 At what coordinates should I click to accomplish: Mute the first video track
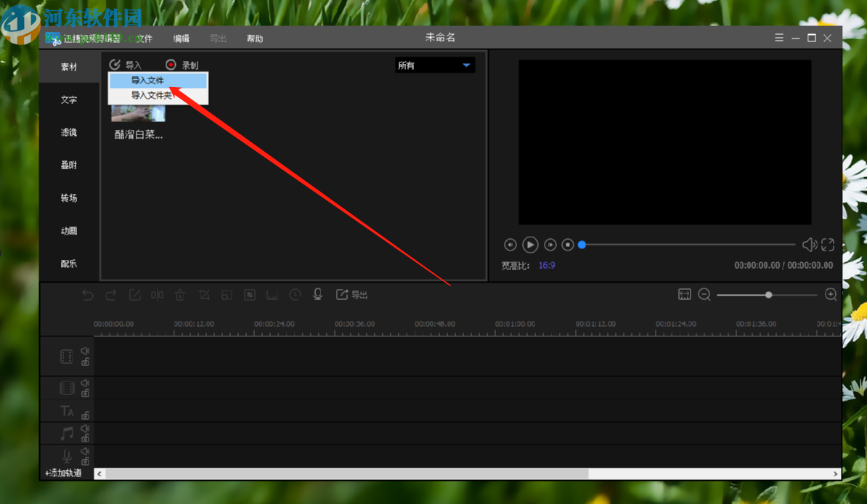pyautogui.click(x=85, y=351)
